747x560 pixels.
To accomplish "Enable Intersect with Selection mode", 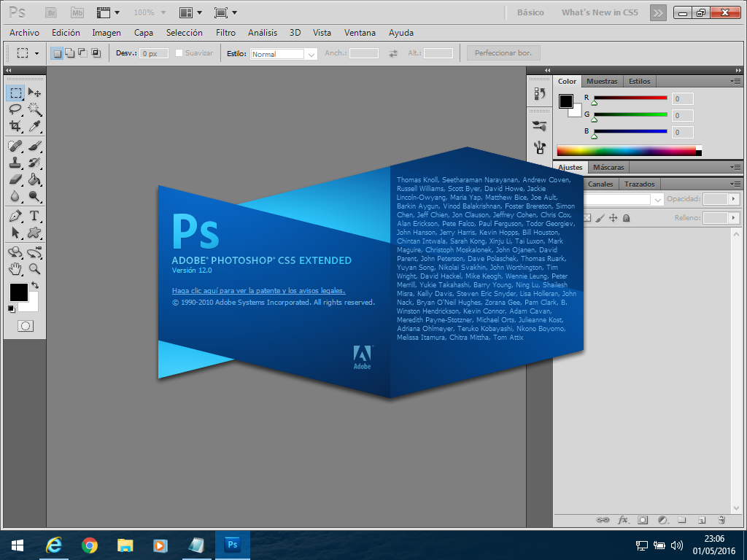I will click(x=96, y=52).
